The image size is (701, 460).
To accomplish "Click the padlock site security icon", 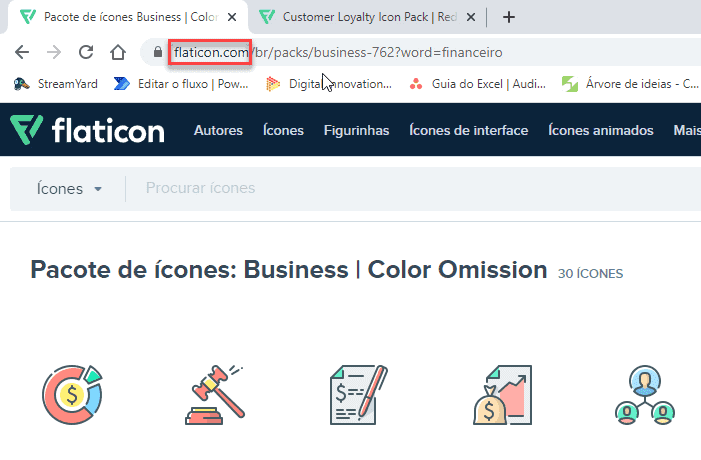I will pos(157,52).
